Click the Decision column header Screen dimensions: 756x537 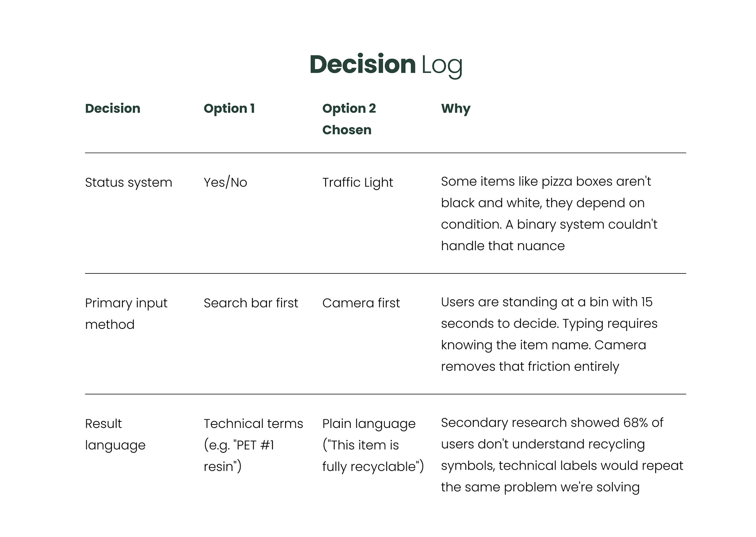113,108
